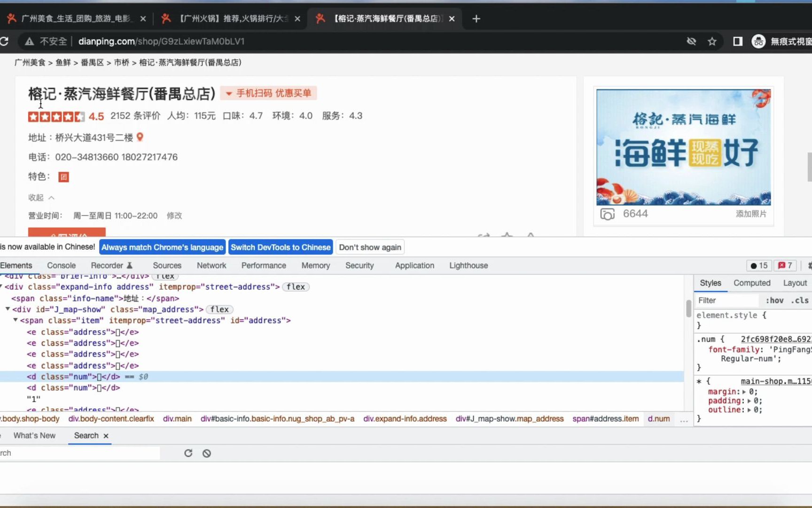
Task: Click the search refresh icon in DevTools drawer
Action: coord(188,453)
